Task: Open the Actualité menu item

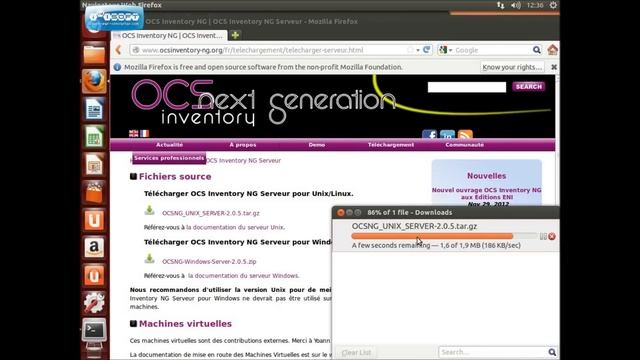Action: tap(169, 144)
